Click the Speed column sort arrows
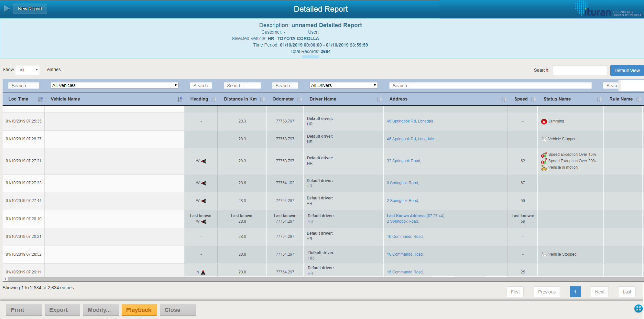 [x=533, y=99]
